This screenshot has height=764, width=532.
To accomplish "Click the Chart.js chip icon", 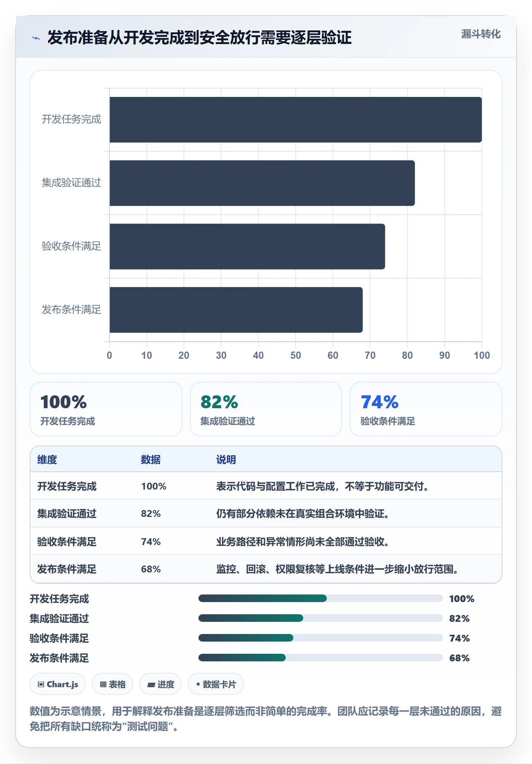I will pyautogui.click(x=41, y=684).
